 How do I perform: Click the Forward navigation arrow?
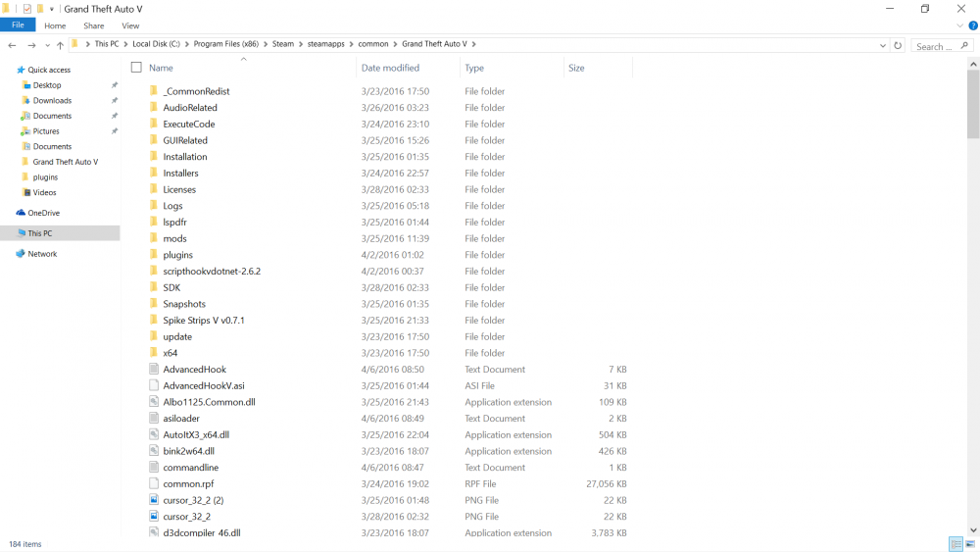(x=31, y=45)
